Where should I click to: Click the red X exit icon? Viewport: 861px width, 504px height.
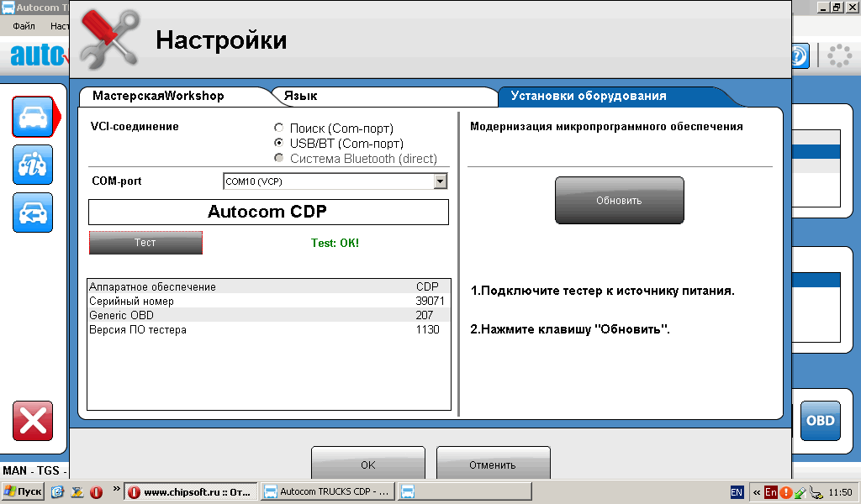[x=32, y=421]
